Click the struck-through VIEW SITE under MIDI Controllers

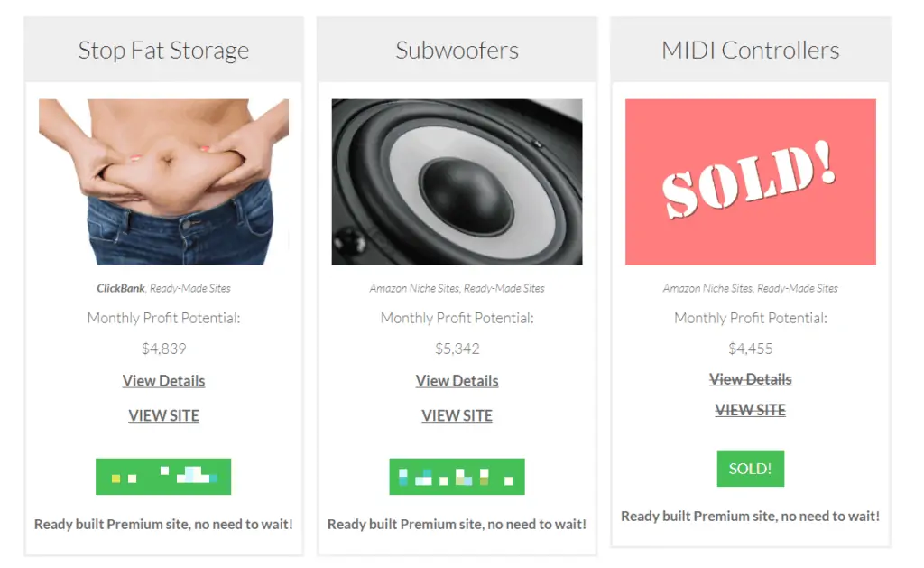pyautogui.click(x=750, y=410)
